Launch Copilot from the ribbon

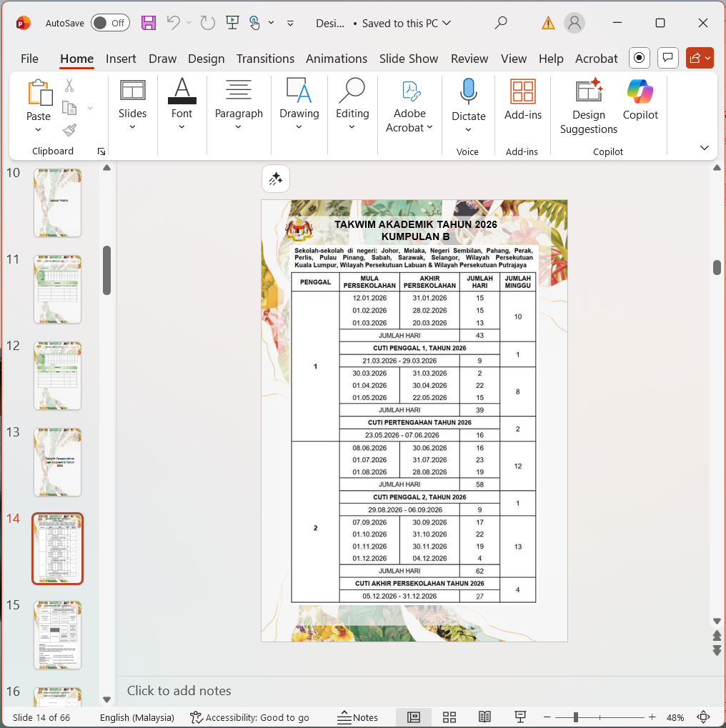[x=640, y=100]
